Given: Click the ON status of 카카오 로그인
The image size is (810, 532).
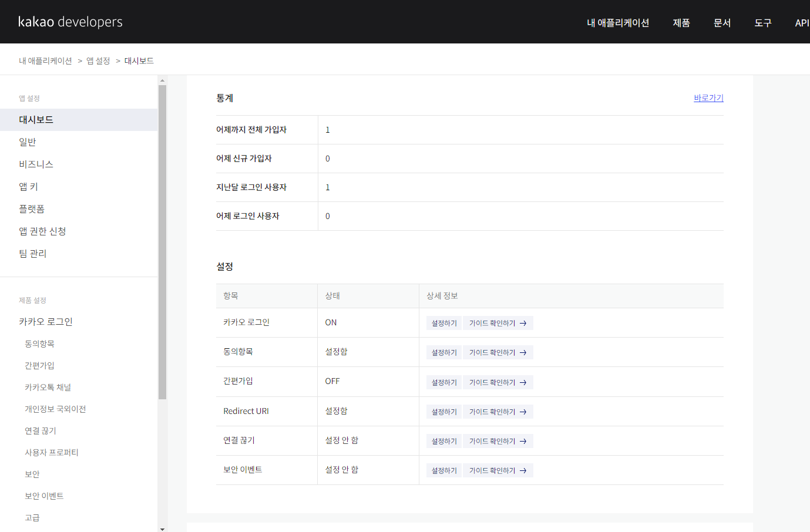Looking at the screenshot, I should [x=331, y=322].
